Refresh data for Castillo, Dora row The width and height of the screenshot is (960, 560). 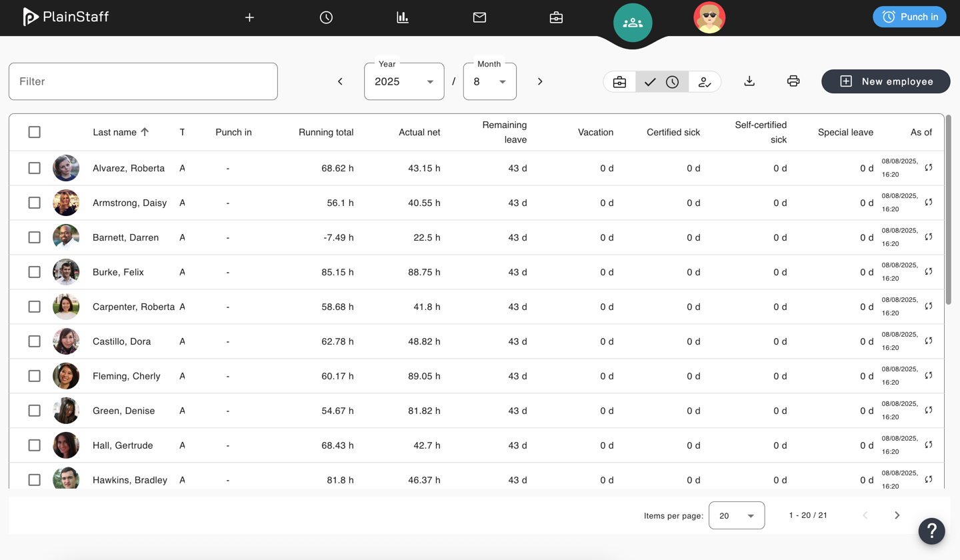point(929,341)
